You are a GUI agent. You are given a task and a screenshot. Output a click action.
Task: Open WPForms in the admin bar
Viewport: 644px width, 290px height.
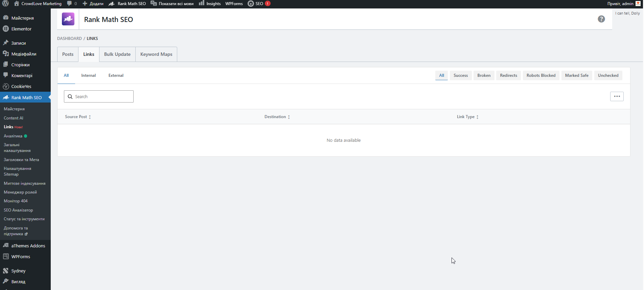(234, 3)
